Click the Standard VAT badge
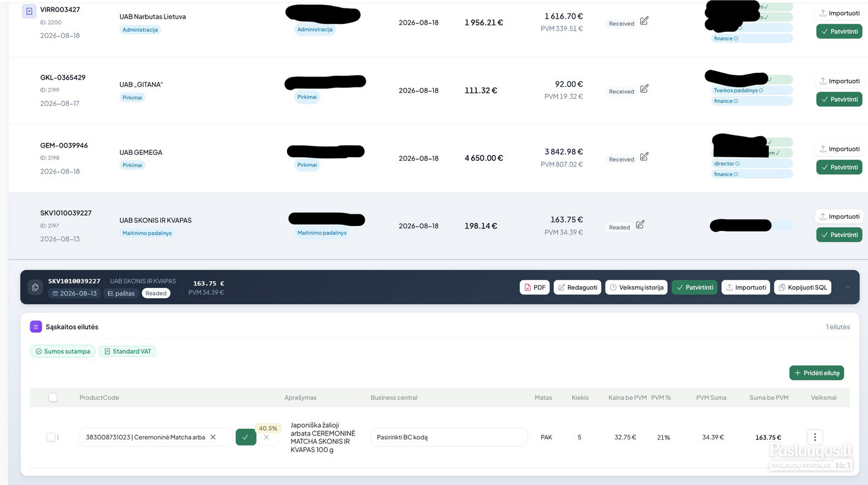The width and height of the screenshot is (868, 485). coord(127,351)
